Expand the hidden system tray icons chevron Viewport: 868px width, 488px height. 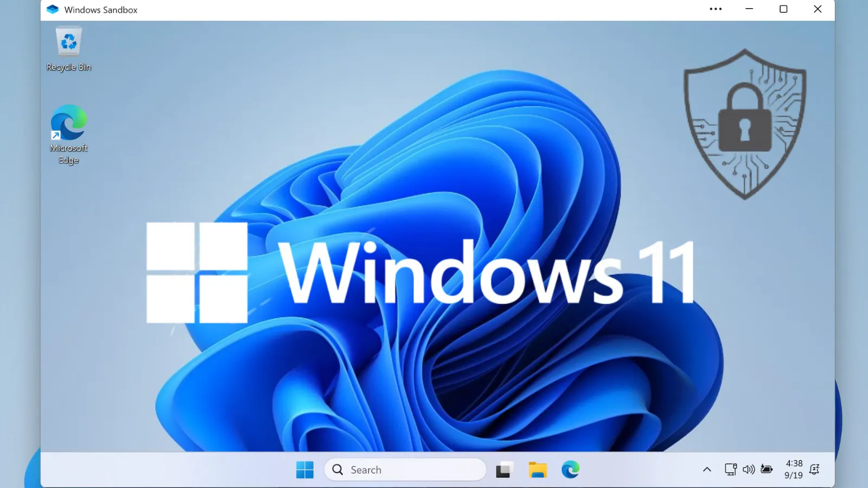tap(707, 470)
